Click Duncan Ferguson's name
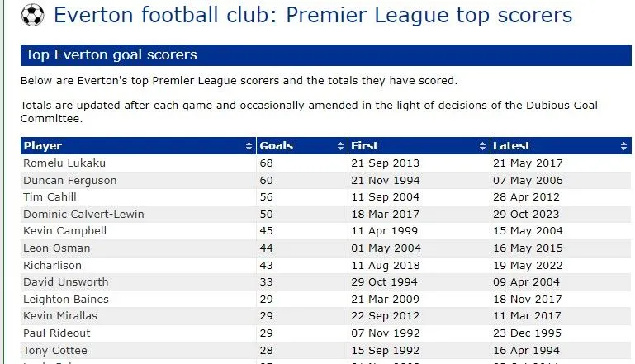The image size is (635, 364). (70, 180)
